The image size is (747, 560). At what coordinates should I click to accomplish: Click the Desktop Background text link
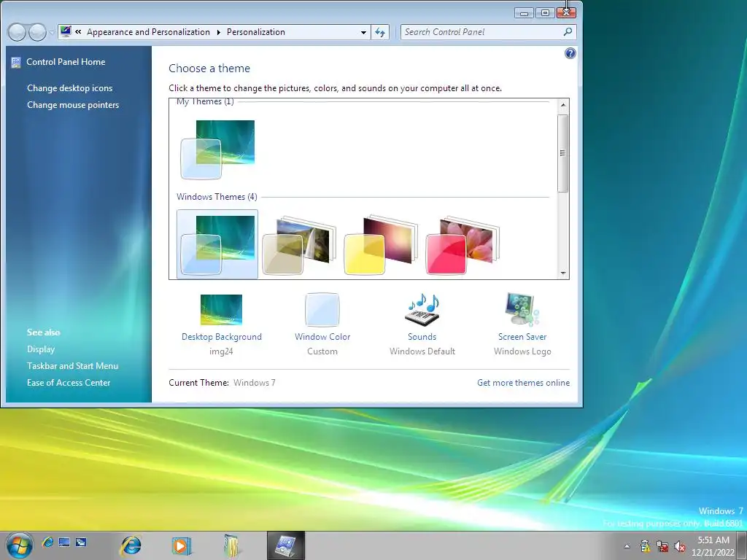point(222,337)
